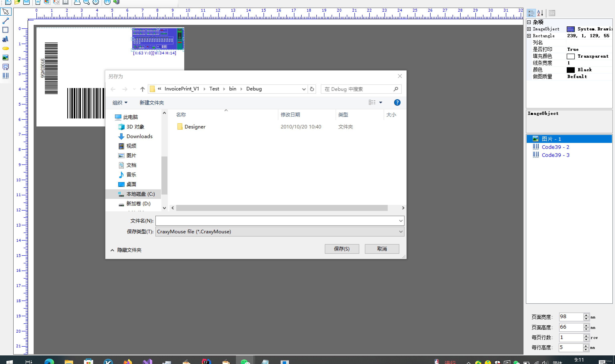Select the arrow pointer tool

click(5, 12)
